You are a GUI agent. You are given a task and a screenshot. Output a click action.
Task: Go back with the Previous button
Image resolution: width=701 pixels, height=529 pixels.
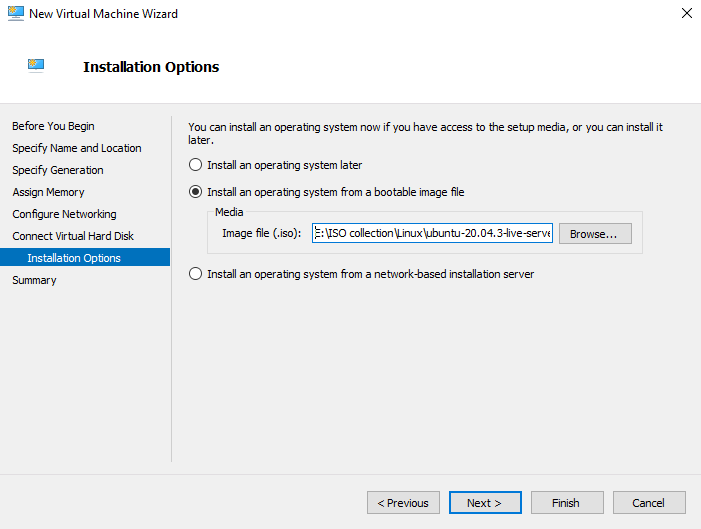click(404, 503)
